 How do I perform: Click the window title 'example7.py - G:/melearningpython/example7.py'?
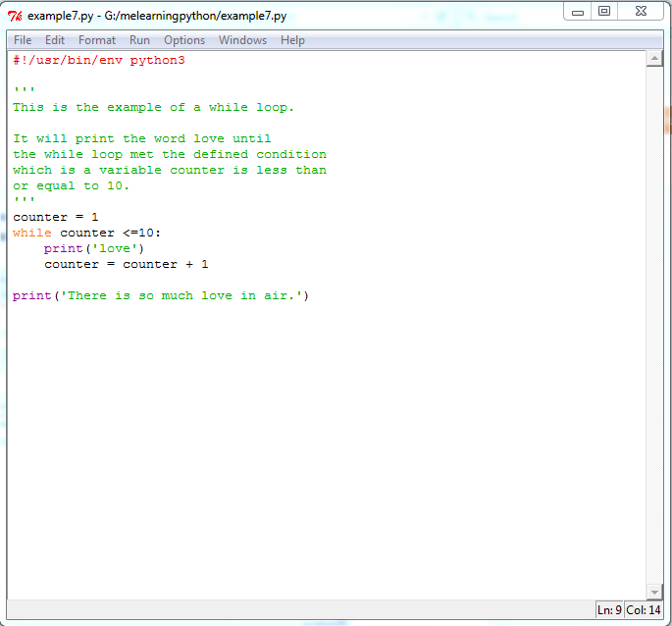(x=157, y=16)
